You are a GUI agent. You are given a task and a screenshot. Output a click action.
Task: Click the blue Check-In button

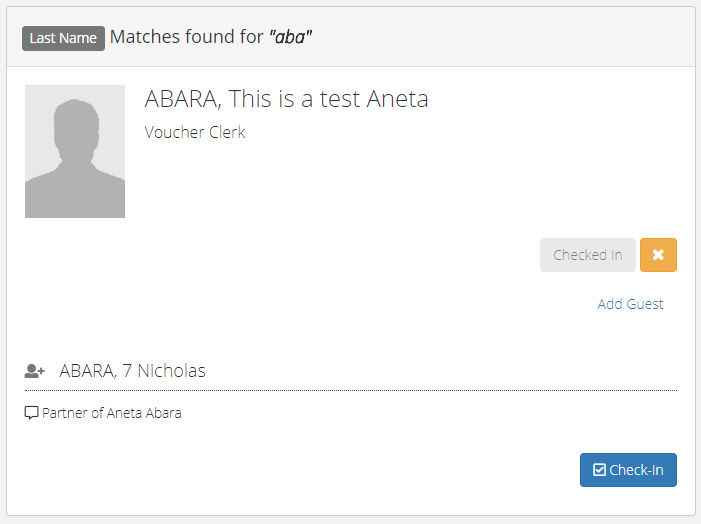[628, 470]
